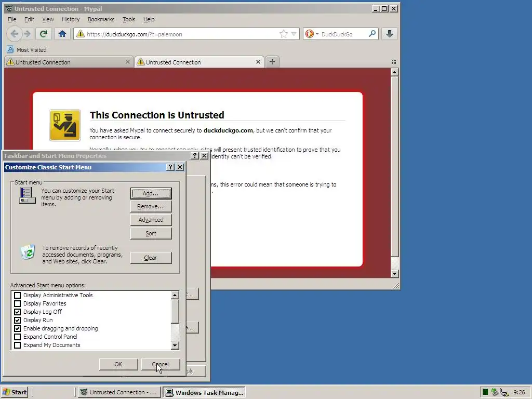Uncheck Display Run option

17,320
